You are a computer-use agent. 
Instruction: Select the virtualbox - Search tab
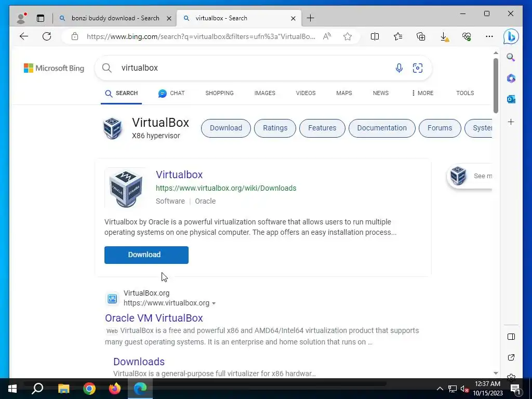(239, 18)
